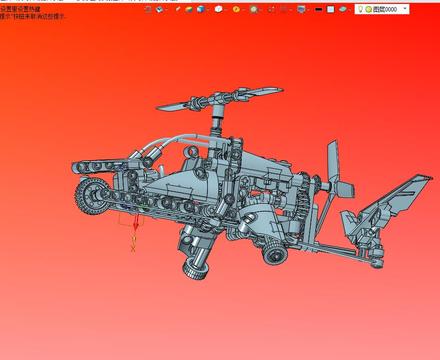Click the dark red grid icon at toolbar start
440x360 pixels.
pyautogui.click(x=148, y=9)
